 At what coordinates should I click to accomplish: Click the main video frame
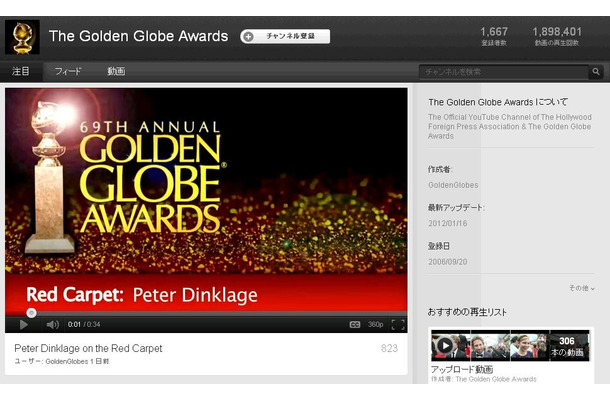pyautogui.click(x=206, y=199)
